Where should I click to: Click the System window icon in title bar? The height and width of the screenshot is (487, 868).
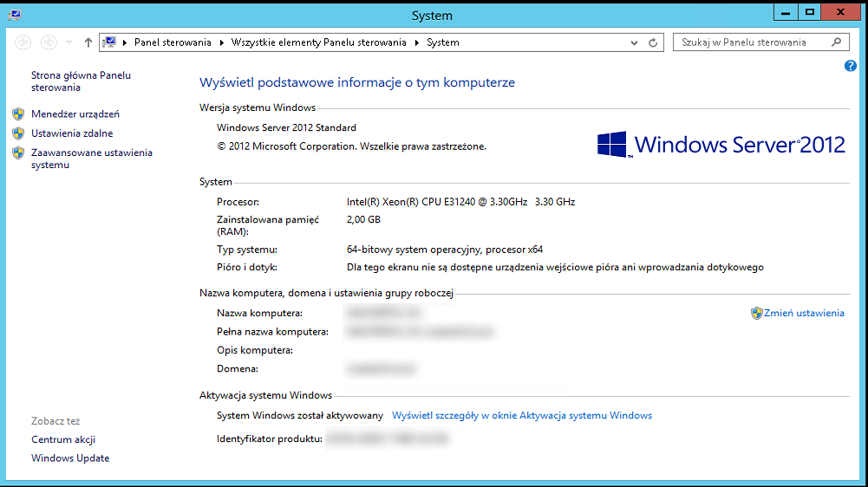click(x=15, y=15)
